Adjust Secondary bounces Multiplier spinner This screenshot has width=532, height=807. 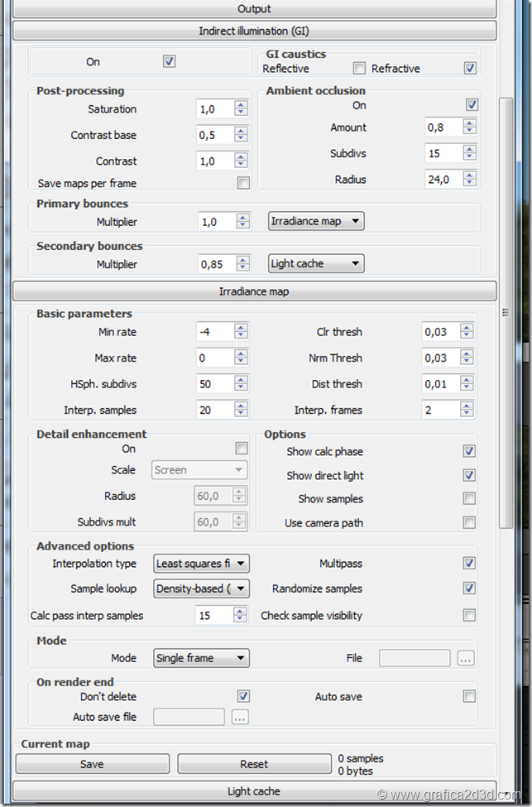point(242,265)
